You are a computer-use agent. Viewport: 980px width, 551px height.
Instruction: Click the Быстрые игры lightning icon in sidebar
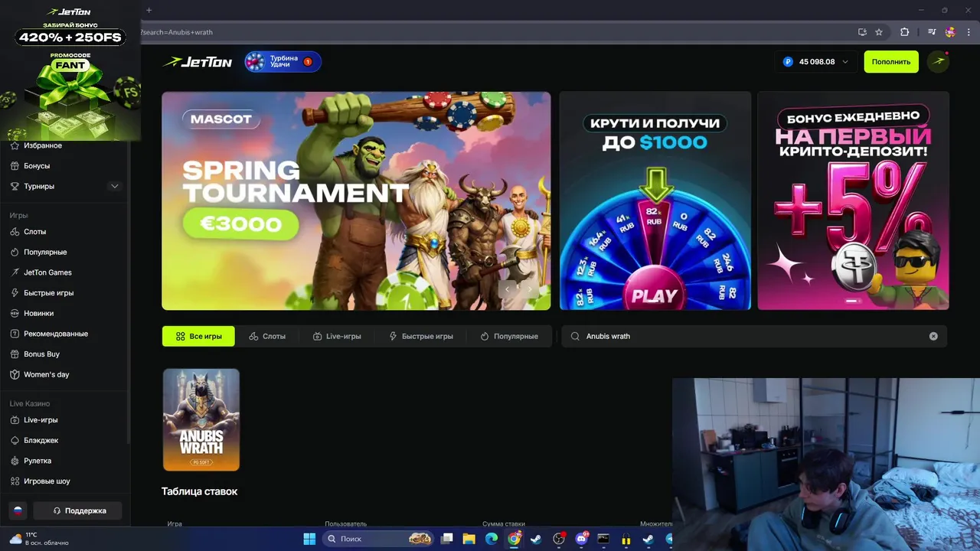coord(15,293)
